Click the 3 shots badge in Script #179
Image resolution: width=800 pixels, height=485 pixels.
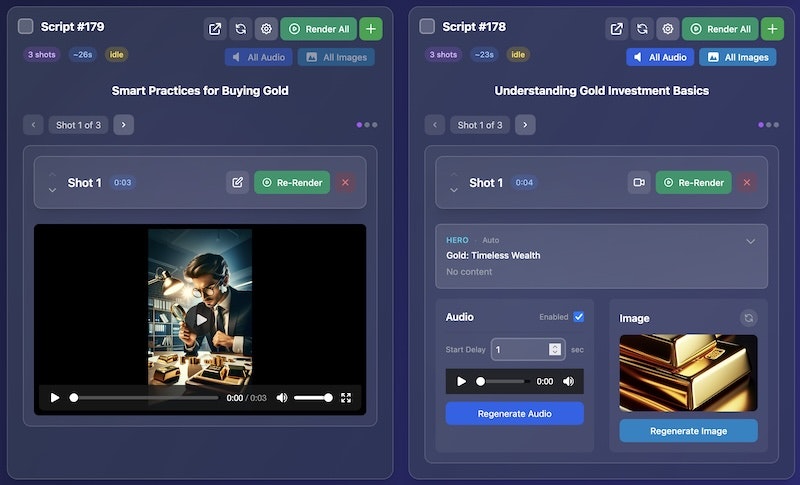click(x=41, y=55)
